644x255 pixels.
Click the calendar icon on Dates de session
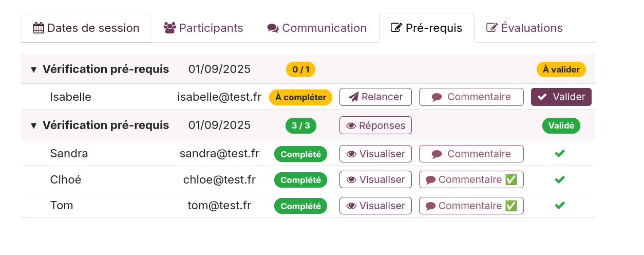39,28
